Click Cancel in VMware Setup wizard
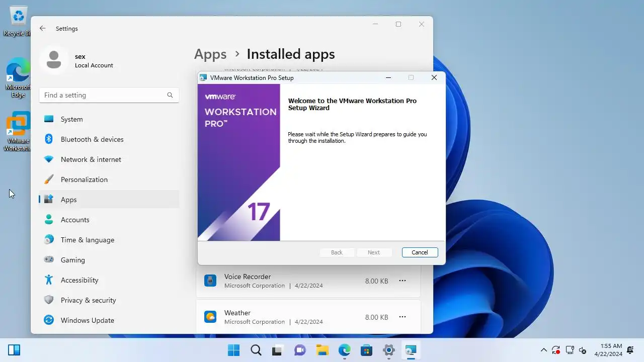Viewport: 644px width, 362px height. [420, 252]
